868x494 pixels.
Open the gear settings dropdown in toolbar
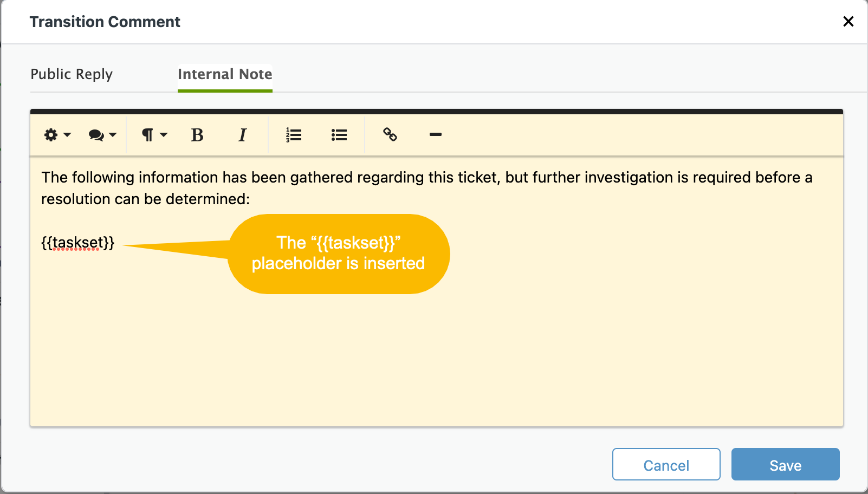(57, 135)
